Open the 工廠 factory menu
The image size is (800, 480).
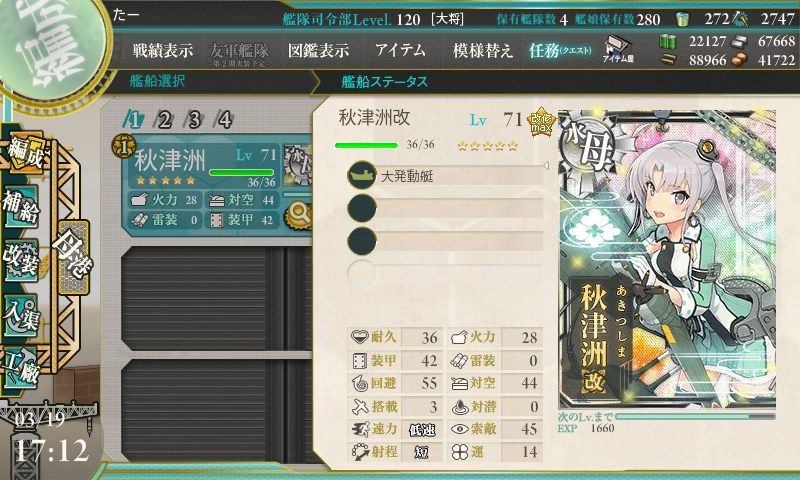[21, 368]
